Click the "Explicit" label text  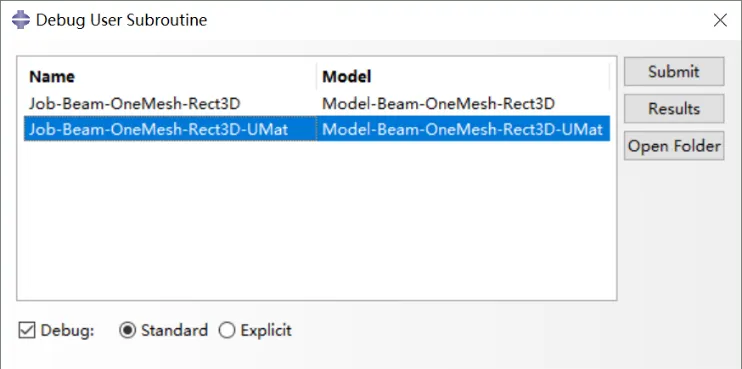(x=266, y=330)
